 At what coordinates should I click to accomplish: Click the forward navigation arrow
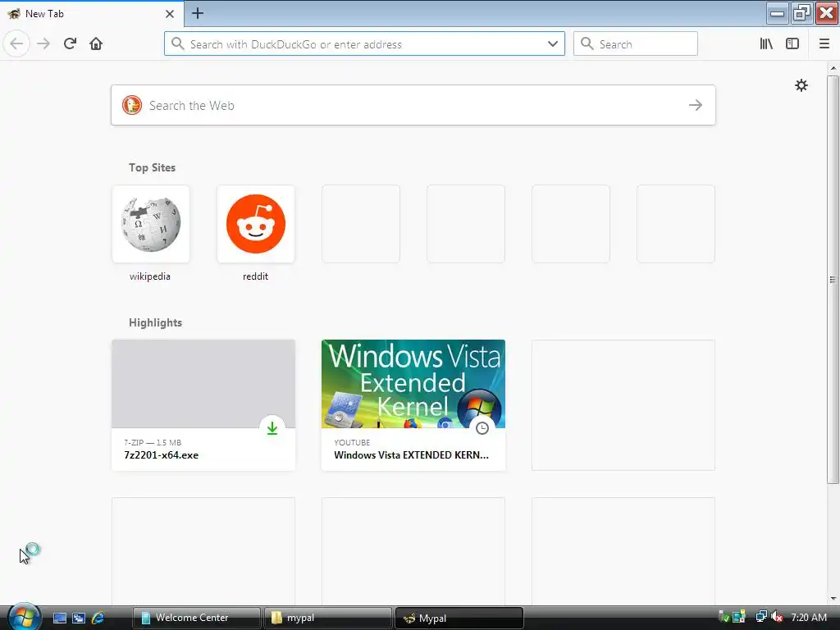click(43, 43)
